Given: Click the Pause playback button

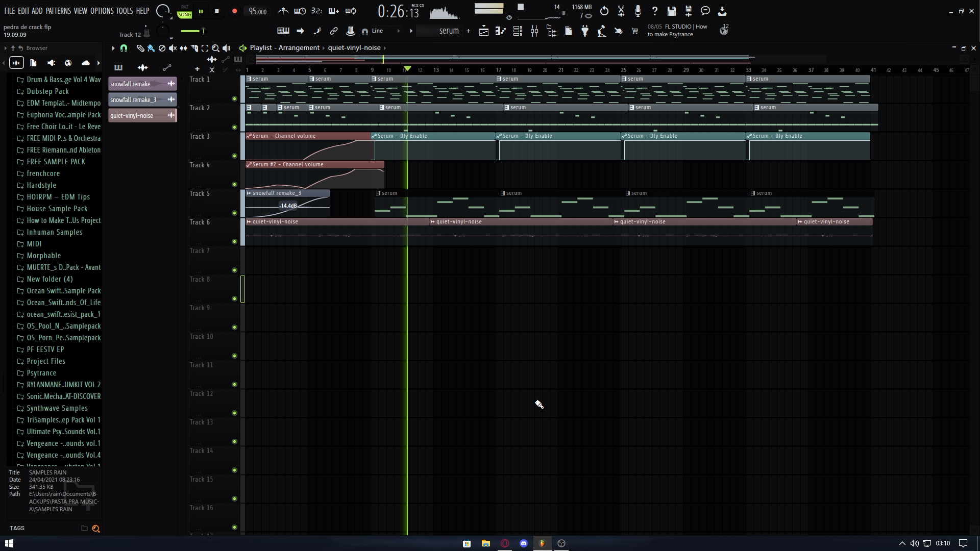Looking at the screenshot, I should point(201,11).
